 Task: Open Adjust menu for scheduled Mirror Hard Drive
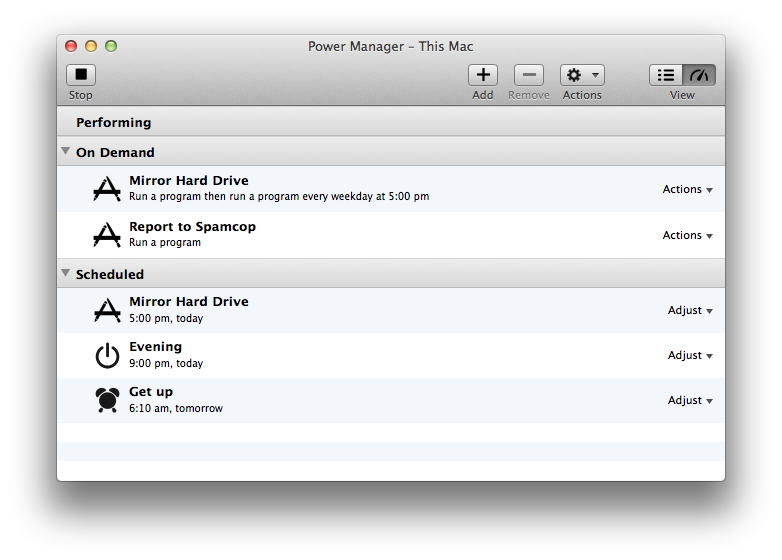pyautogui.click(x=690, y=311)
